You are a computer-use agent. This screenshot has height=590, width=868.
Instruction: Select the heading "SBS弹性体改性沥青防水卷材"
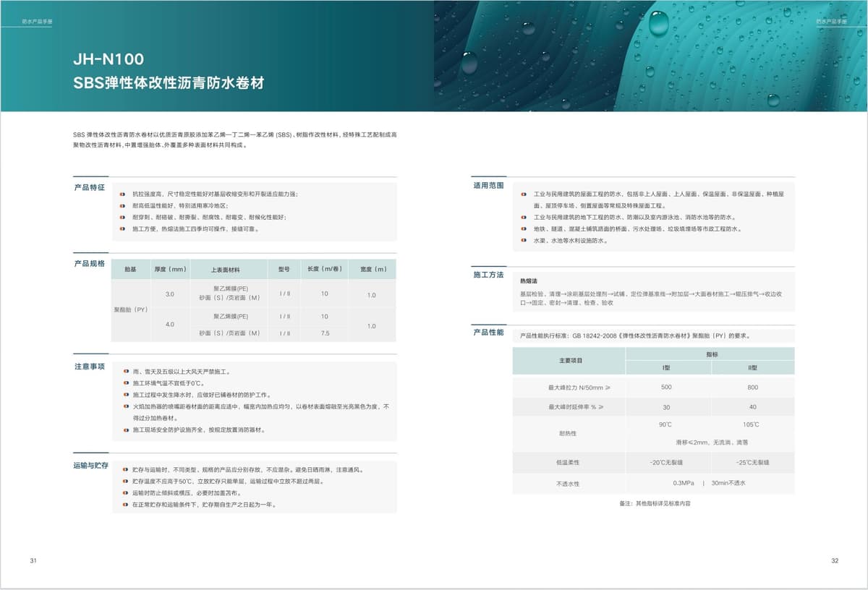[x=169, y=82]
